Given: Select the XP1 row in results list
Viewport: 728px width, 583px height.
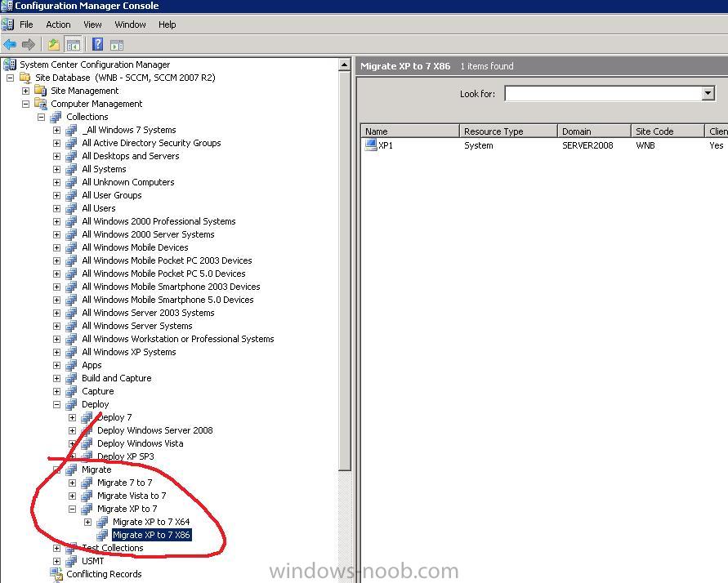Looking at the screenshot, I should pyautogui.click(x=544, y=145).
